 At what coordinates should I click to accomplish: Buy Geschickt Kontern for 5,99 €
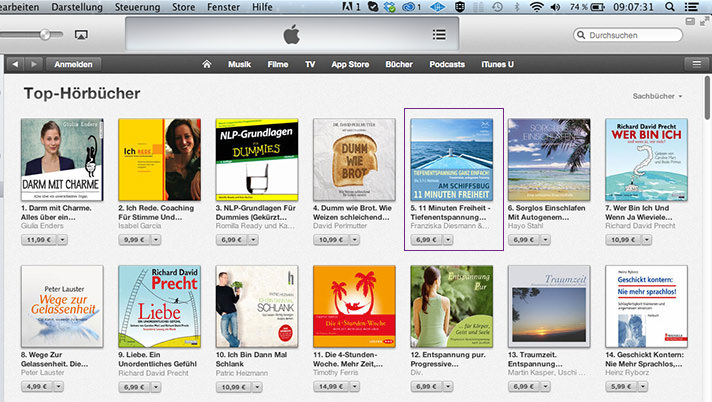pyautogui.click(x=622, y=387)
